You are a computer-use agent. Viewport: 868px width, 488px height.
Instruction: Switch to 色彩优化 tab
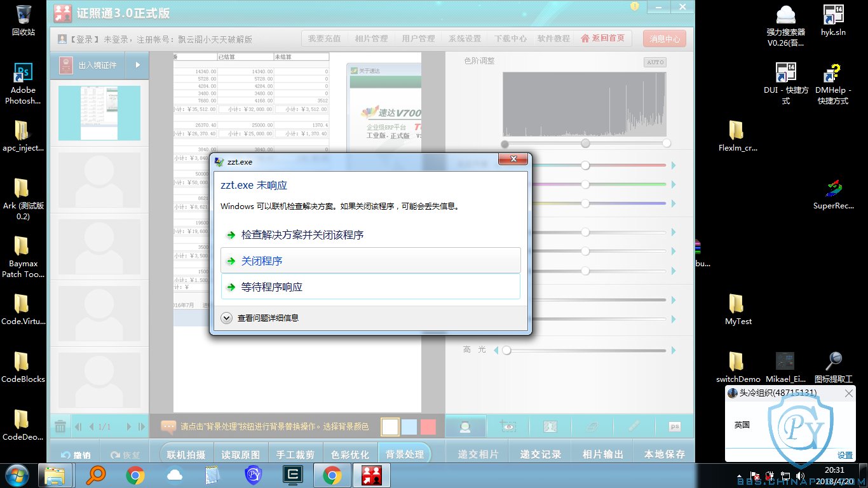pyautogui.click(x=350, y=455)
